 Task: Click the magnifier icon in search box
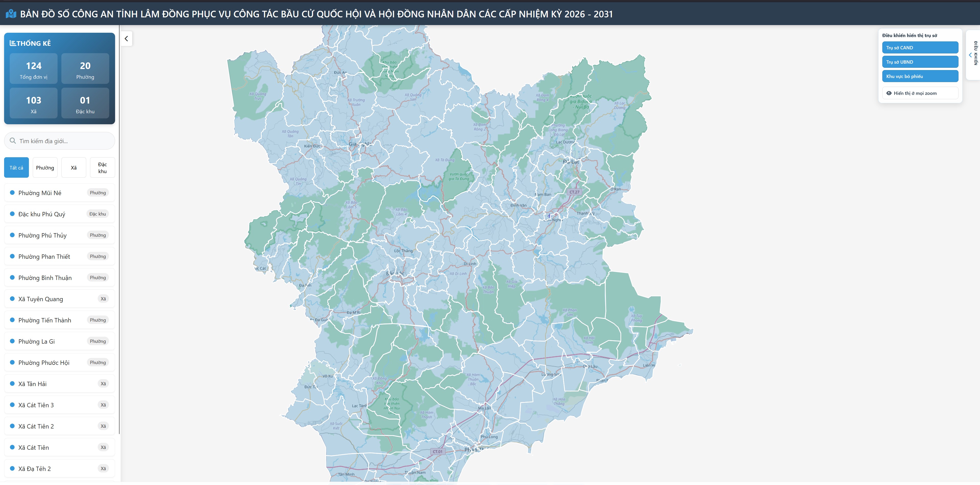point(13,141)
